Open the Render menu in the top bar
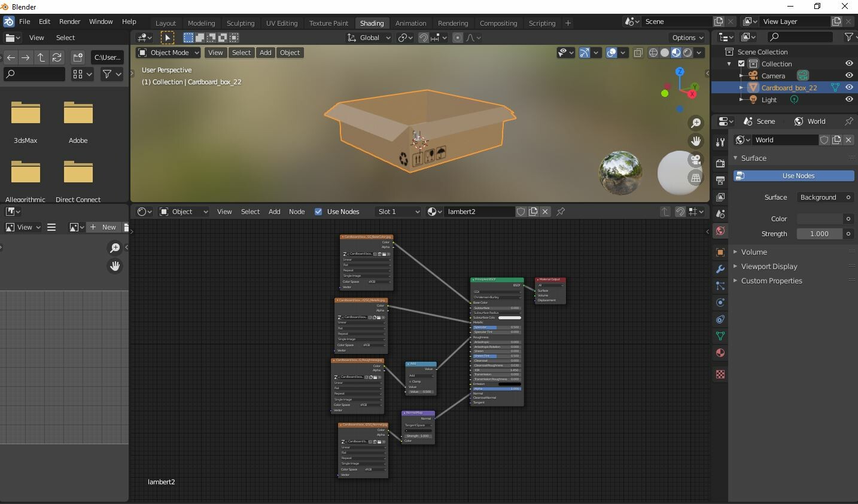Viewport: 858px width, 504px height. (x=69, y=21)
